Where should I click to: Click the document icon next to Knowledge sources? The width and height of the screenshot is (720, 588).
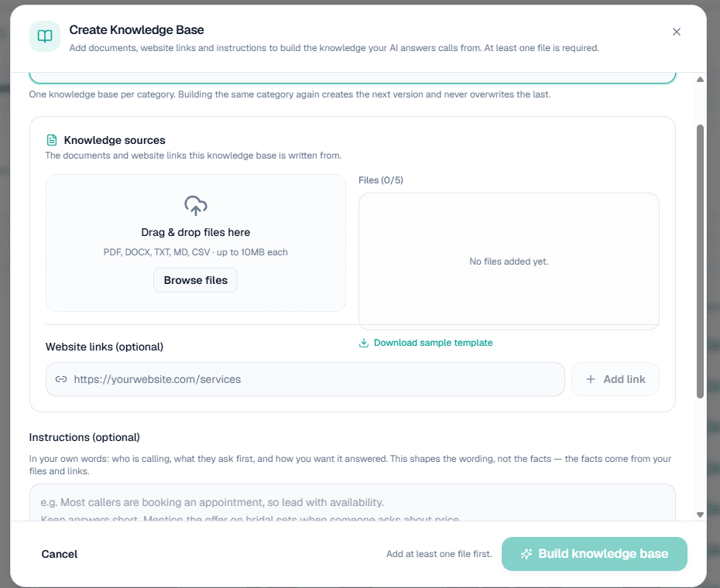click(x=52, y=140)
